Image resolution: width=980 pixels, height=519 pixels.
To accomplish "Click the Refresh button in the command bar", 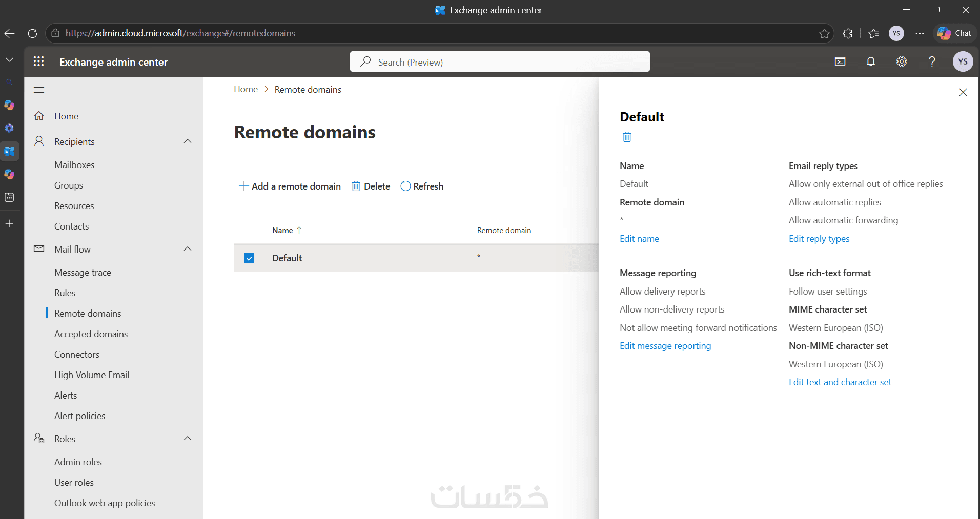I will click(422, 186).
